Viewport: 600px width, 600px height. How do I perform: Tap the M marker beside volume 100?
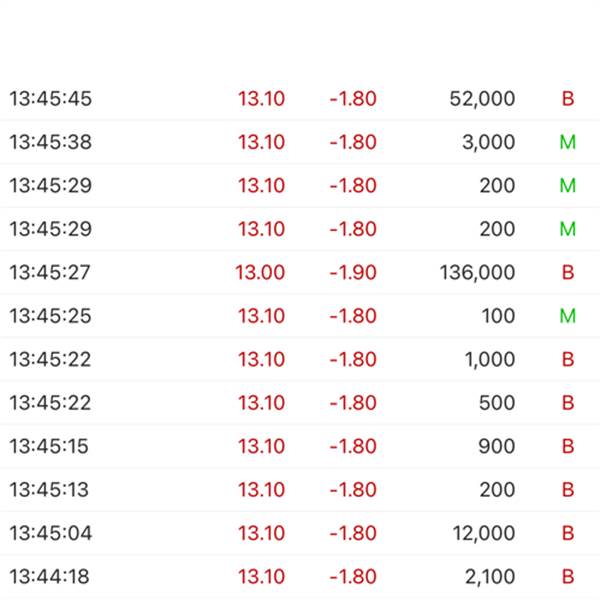(568, 316)
